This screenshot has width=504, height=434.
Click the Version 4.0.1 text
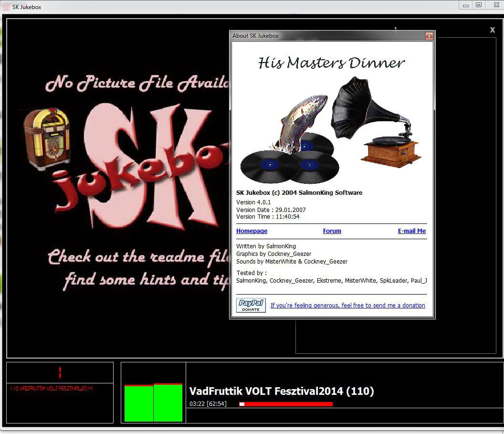[x=253, y=202]
